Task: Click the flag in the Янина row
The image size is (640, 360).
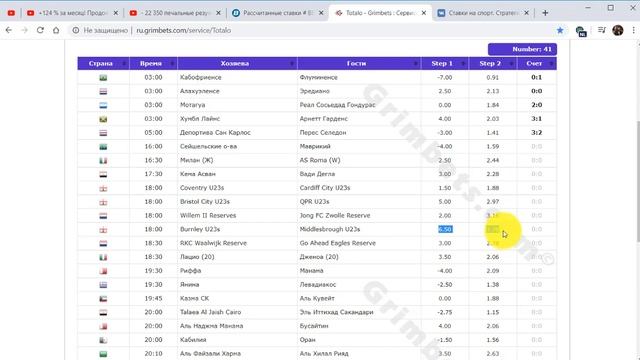Action: pos(103,285)
